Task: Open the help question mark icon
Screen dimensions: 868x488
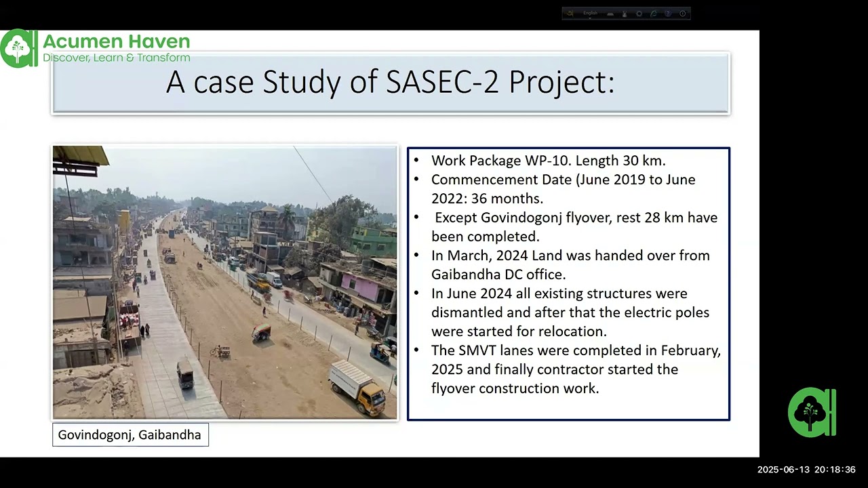Action: click(x=668, y=14)
